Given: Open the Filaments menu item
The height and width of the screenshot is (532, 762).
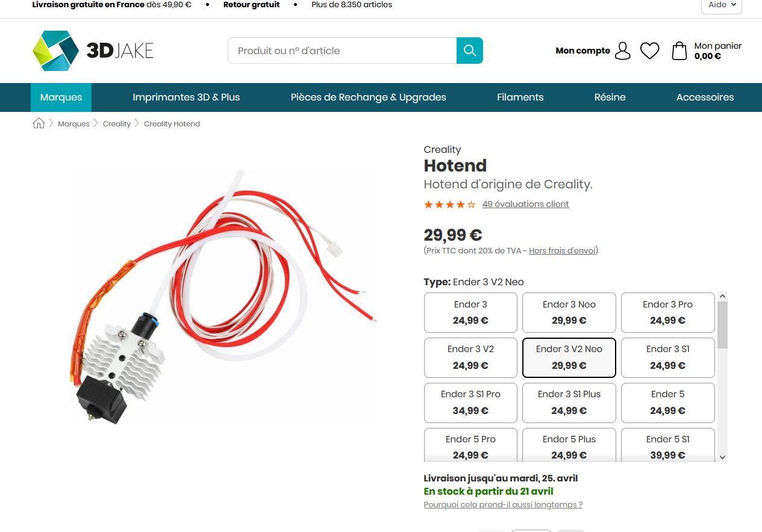Looking at the screenshot, I should (x=520, y=97).
